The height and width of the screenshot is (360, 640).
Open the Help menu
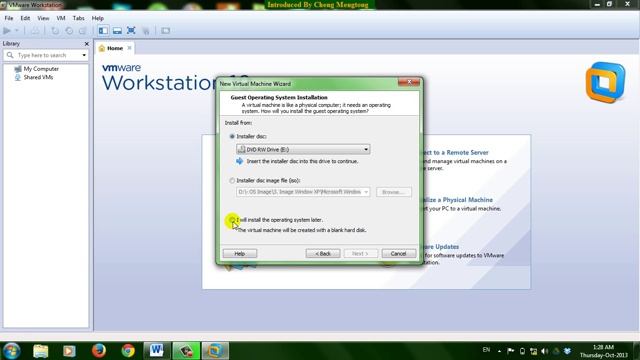(x=98, y=18)
